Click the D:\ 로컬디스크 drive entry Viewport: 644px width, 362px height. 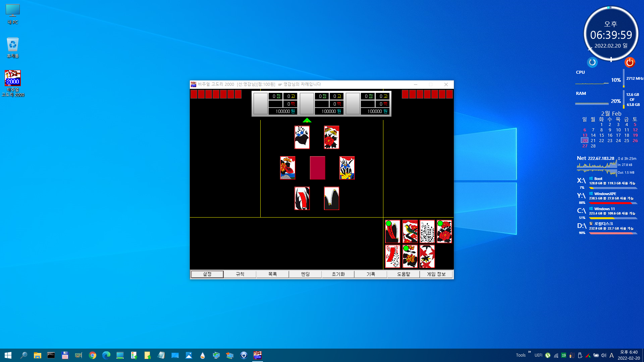point(606,228)
